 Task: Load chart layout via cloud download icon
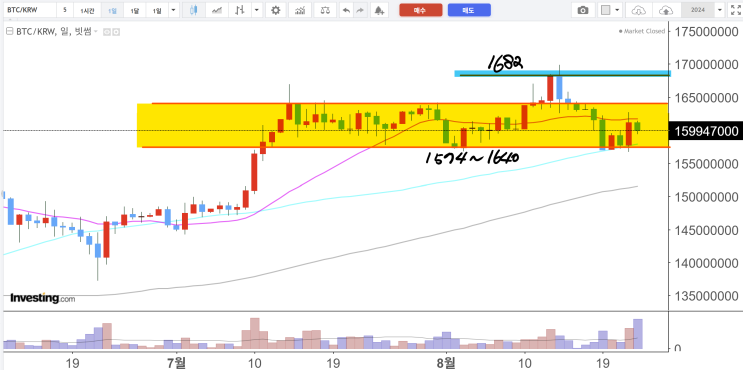tap(639, 10)
